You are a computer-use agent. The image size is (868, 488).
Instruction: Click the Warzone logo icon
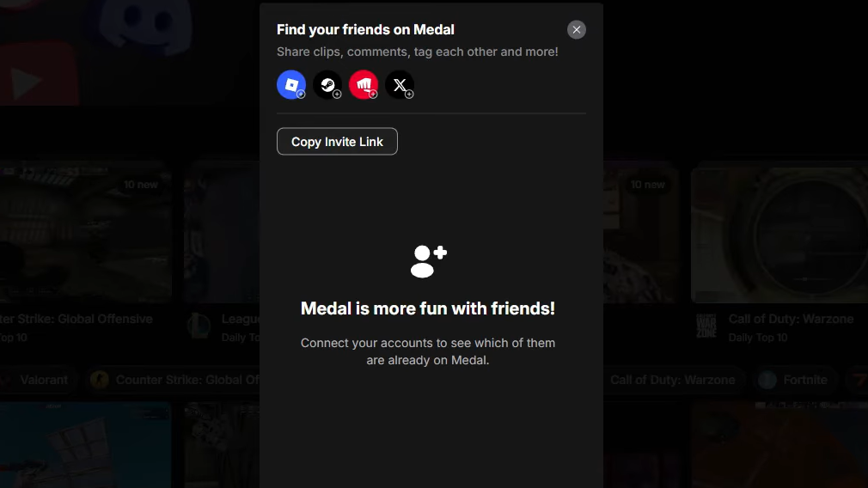click(706, 326)
